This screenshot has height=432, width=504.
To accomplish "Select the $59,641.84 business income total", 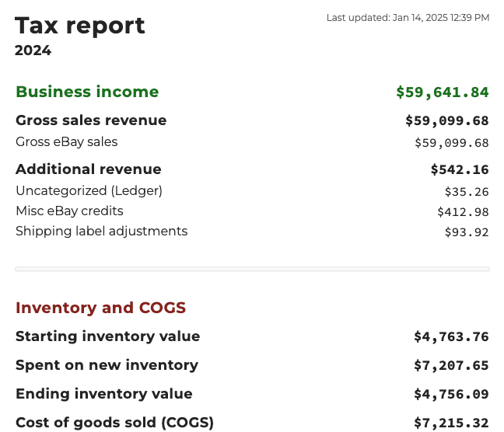I will [x=443, y=92].
